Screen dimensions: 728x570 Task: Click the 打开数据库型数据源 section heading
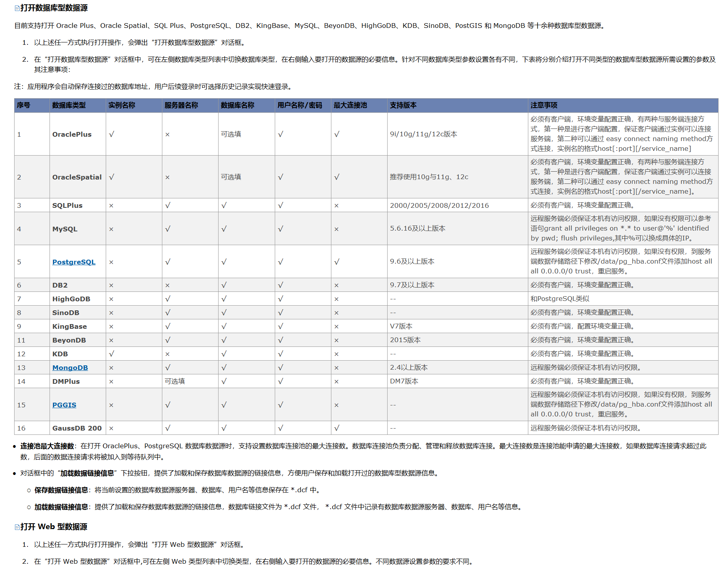click(x=54, y=8)
